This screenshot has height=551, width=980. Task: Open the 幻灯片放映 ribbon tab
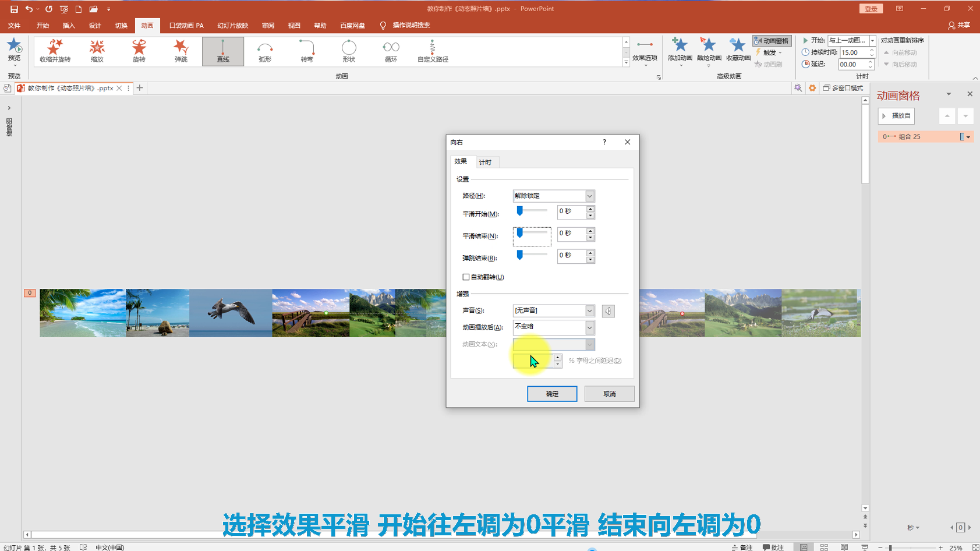tap(232, 26)
